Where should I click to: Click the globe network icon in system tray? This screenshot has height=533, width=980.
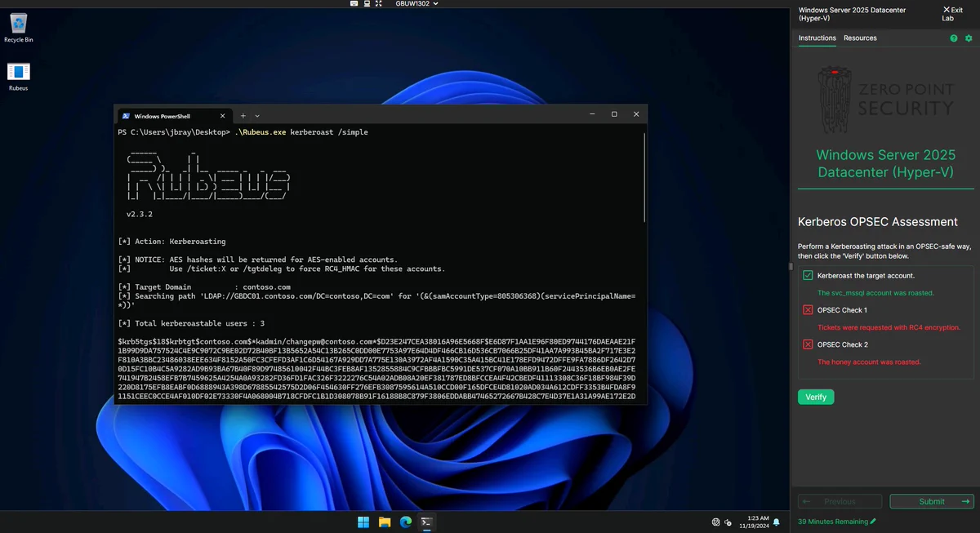[716, 522]
